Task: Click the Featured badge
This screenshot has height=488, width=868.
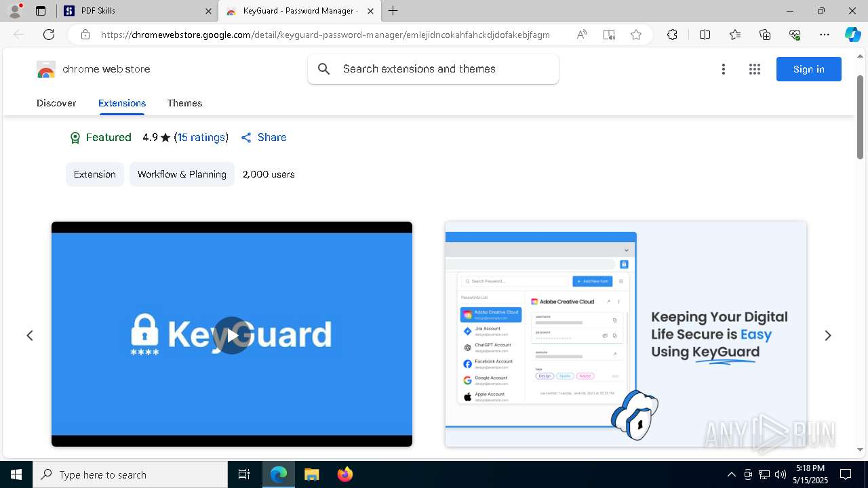Action: (100, 138)
